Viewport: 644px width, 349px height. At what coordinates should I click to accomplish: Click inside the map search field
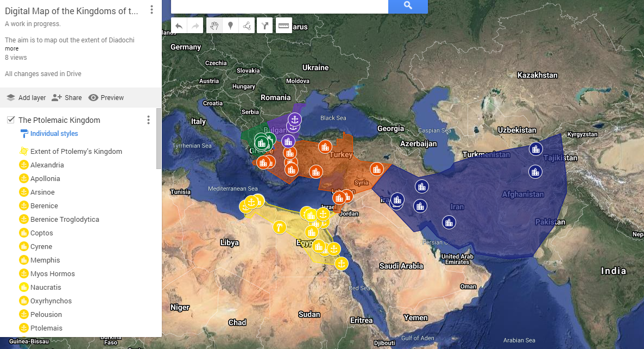click(280, 7)
